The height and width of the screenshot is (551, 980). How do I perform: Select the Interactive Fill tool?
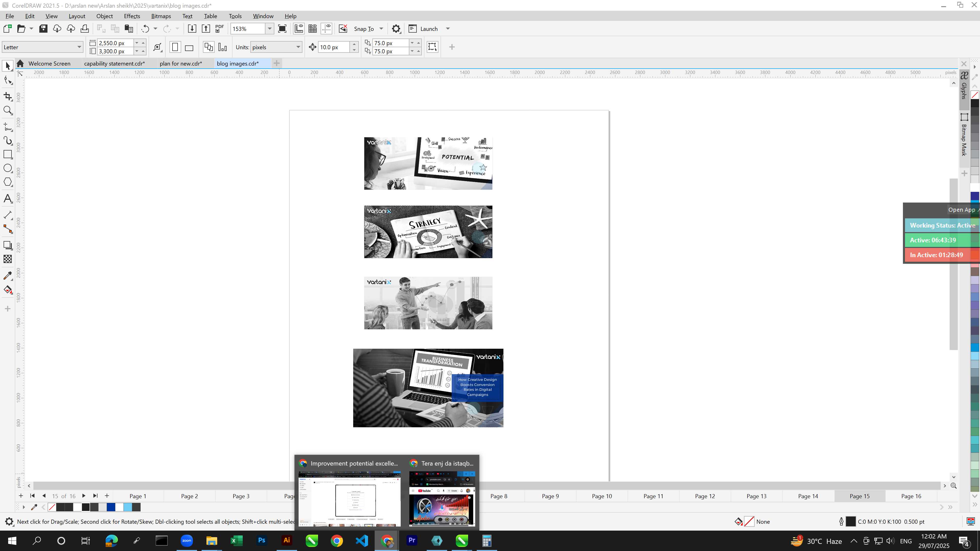[8, 290]
